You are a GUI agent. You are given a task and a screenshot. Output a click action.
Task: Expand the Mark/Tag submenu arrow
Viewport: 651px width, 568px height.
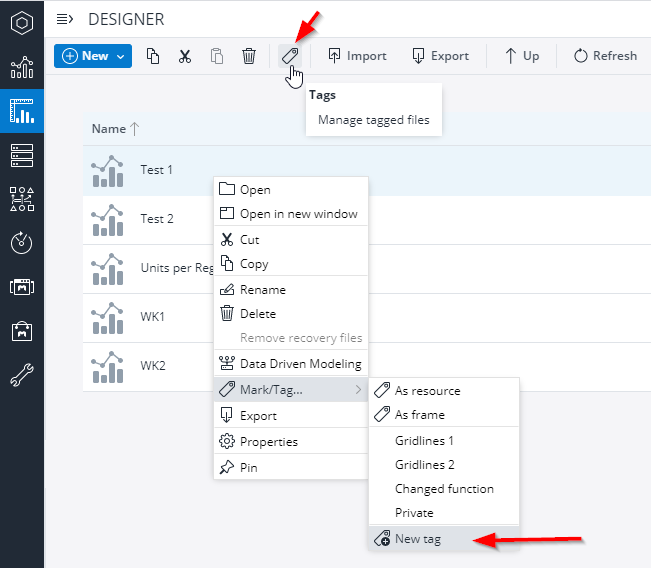pos(358,389)
